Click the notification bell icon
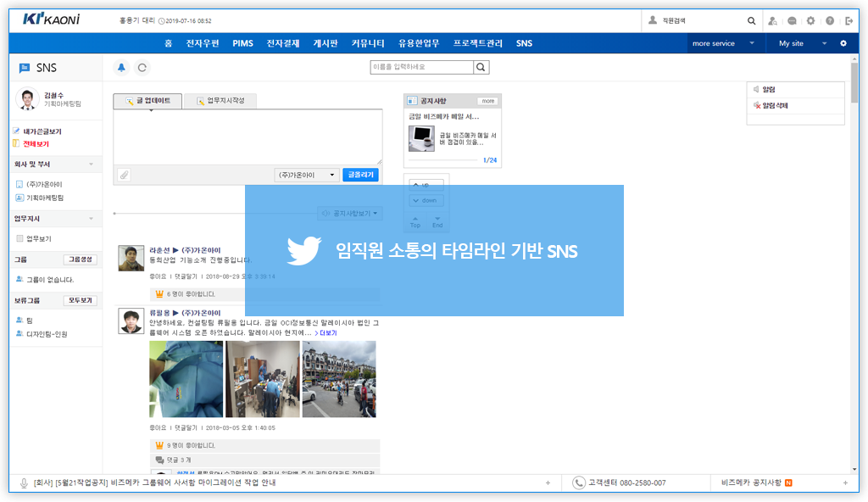 [121, 68]
